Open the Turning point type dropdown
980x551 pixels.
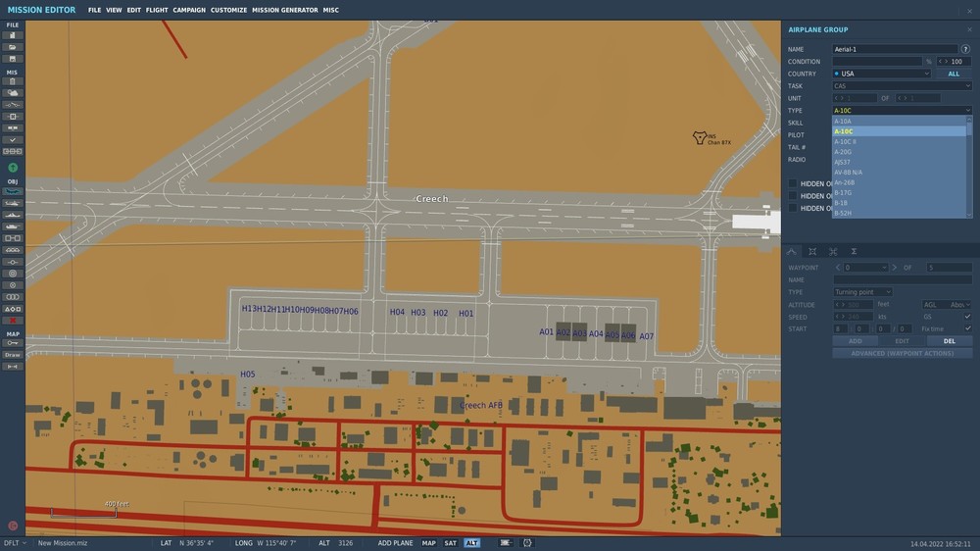click(862, 292)
